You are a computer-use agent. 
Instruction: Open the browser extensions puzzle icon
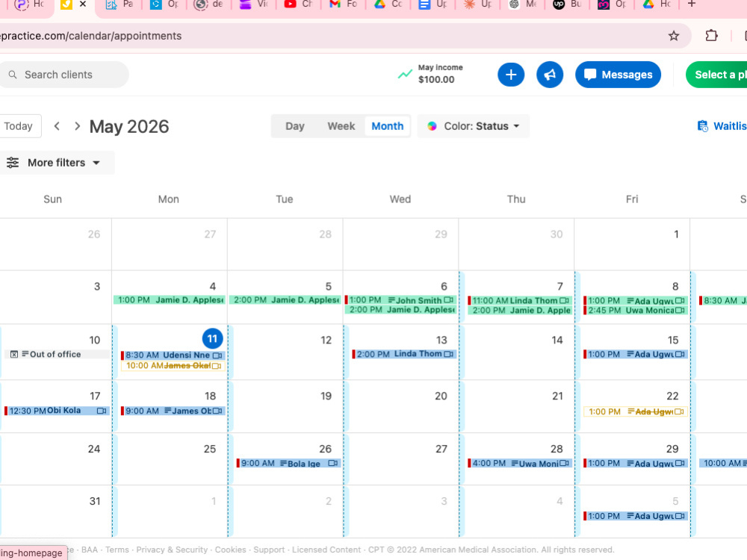coord(711,36)
